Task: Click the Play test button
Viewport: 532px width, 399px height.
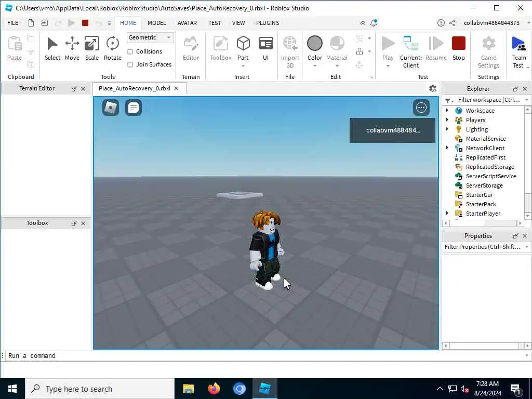Action: click(388, 44)
